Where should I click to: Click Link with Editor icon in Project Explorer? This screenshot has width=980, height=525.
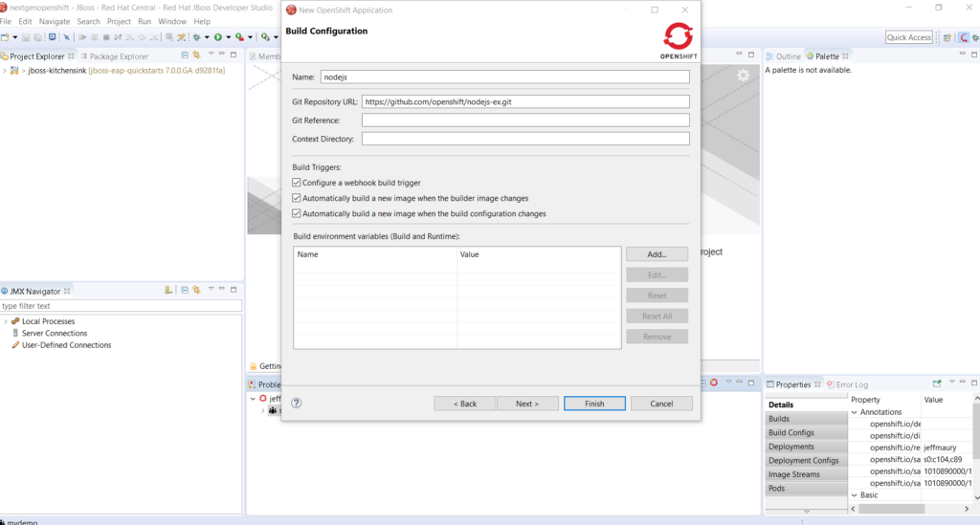pyautogui.click(x=197, y=56)
